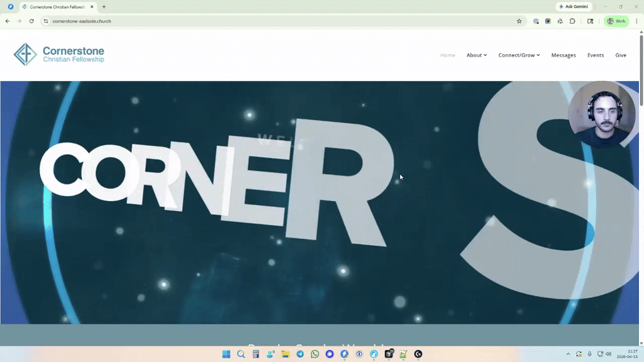Click the circular webcam overlay
644x362 pixels.
(x=602, y=114)
